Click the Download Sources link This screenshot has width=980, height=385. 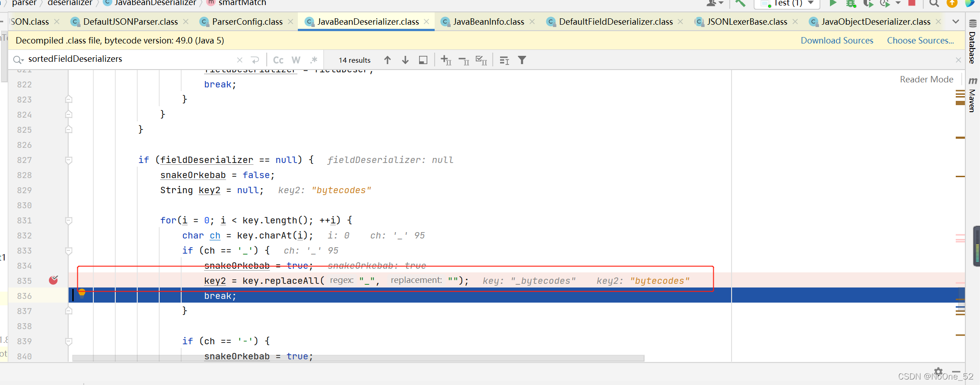[837, 40]
